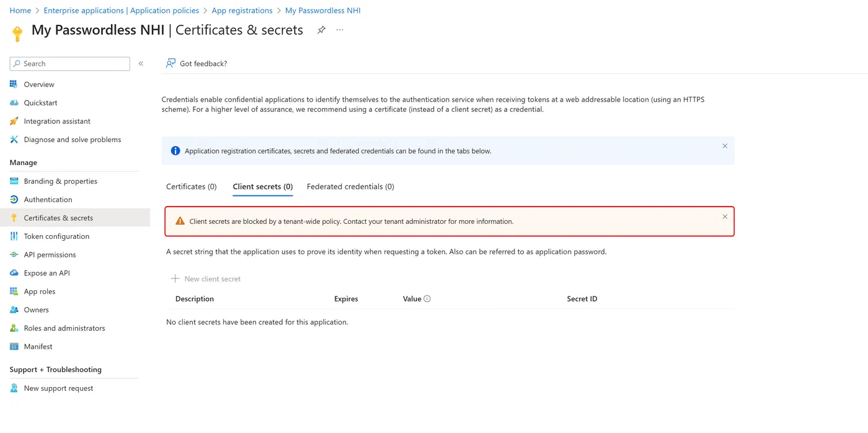Click the Expose an API cloud icon

point(14,273)
